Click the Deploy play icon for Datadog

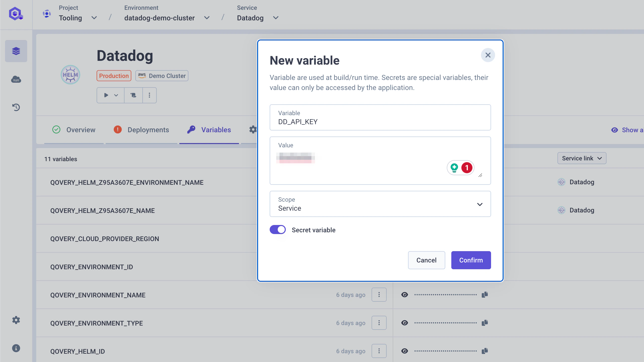106,95
